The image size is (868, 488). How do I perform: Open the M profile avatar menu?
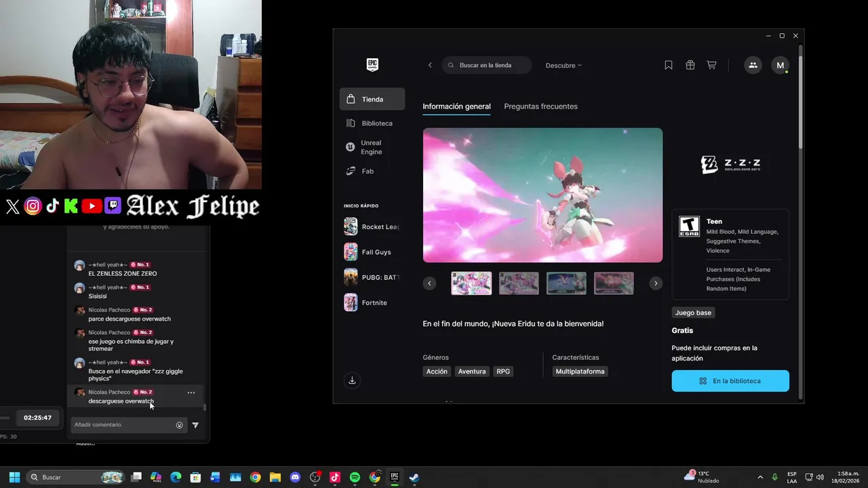click(780, 65)
